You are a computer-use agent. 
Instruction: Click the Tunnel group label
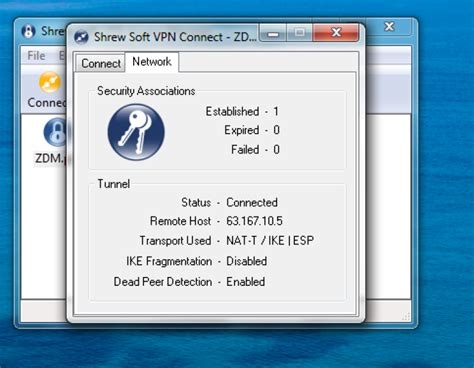(113, 184)
